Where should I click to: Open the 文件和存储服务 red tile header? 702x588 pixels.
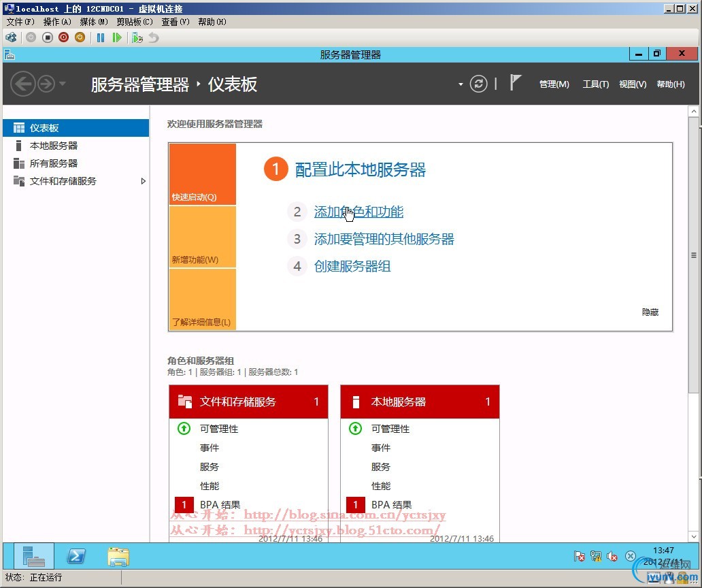pyautogui.click(x=248, y=402)
